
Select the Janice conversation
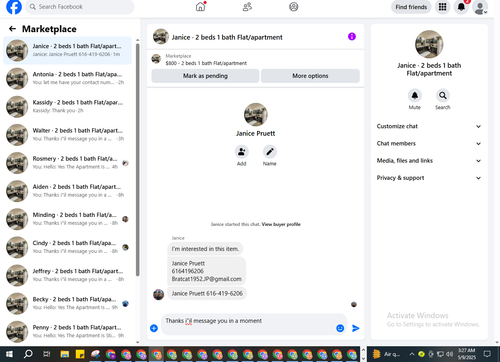point(67,50)
